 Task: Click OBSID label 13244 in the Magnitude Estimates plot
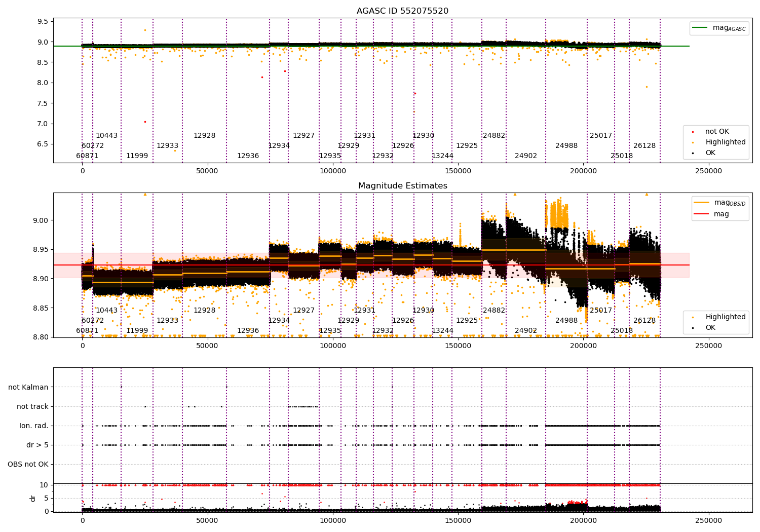point(442,331)
